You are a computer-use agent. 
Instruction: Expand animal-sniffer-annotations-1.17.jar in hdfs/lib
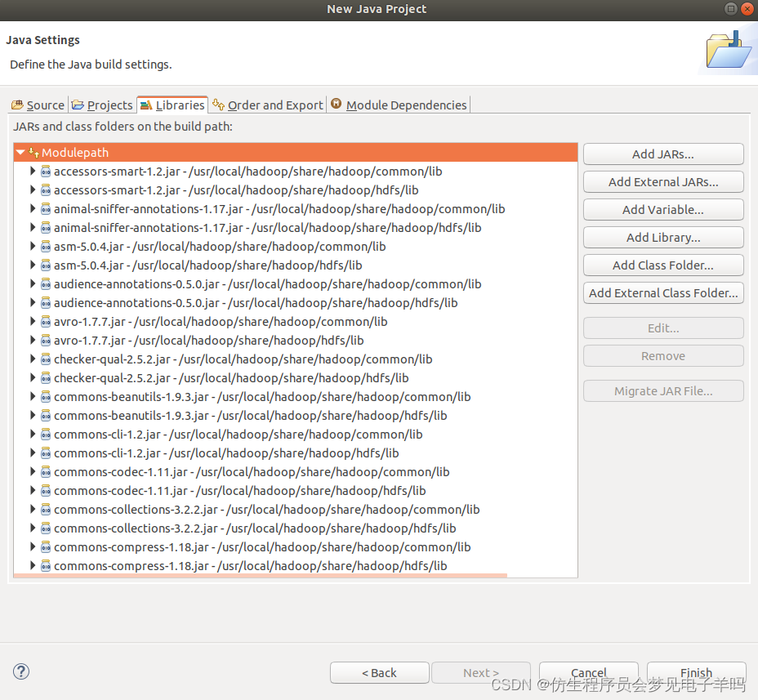click(33, 227)
